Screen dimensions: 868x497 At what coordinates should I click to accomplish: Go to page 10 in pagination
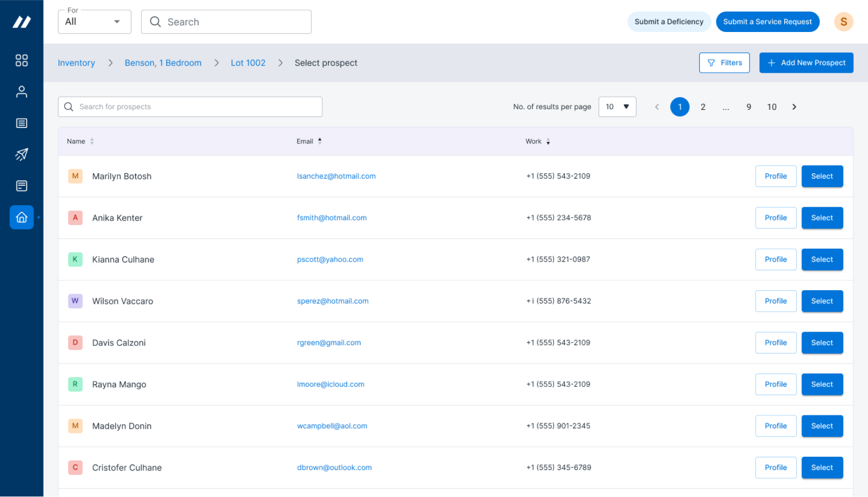(x=772, y=107)
